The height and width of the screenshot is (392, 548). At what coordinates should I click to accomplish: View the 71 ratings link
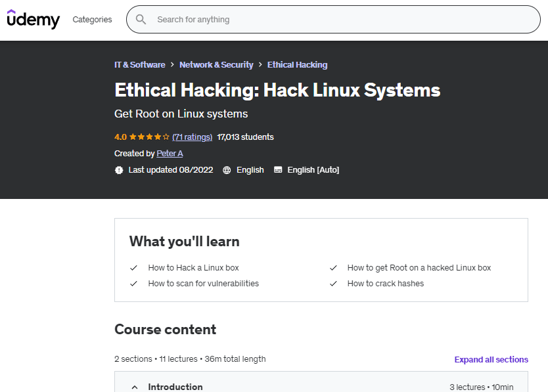[192, 137]
